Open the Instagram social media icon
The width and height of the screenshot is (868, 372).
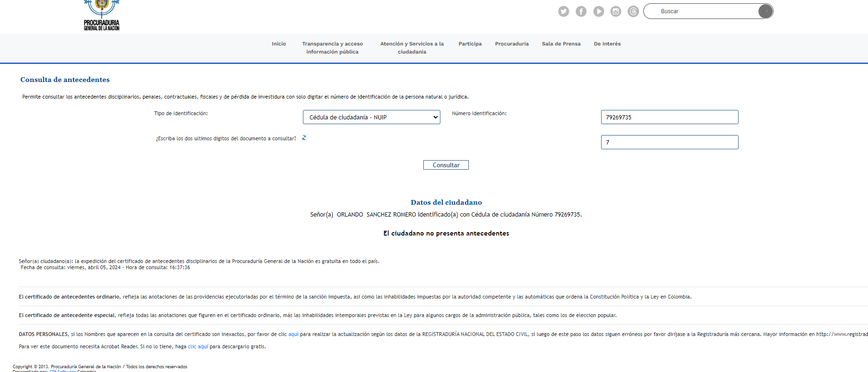click(x=615, y=11)
